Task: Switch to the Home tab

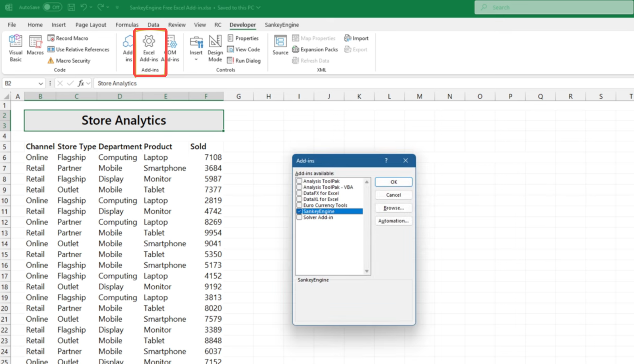Action: [x=35, y=25]
